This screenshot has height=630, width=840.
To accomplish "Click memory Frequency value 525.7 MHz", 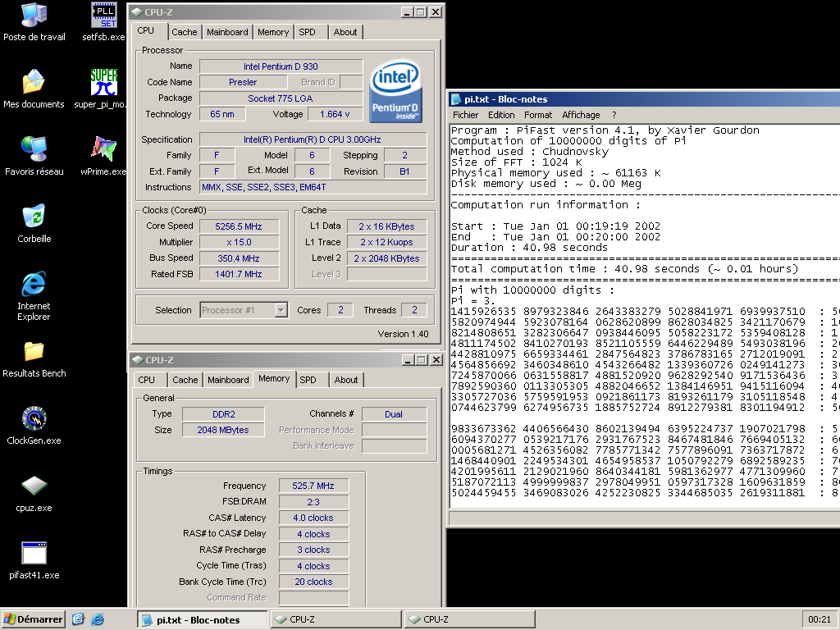I will (313, 486).
